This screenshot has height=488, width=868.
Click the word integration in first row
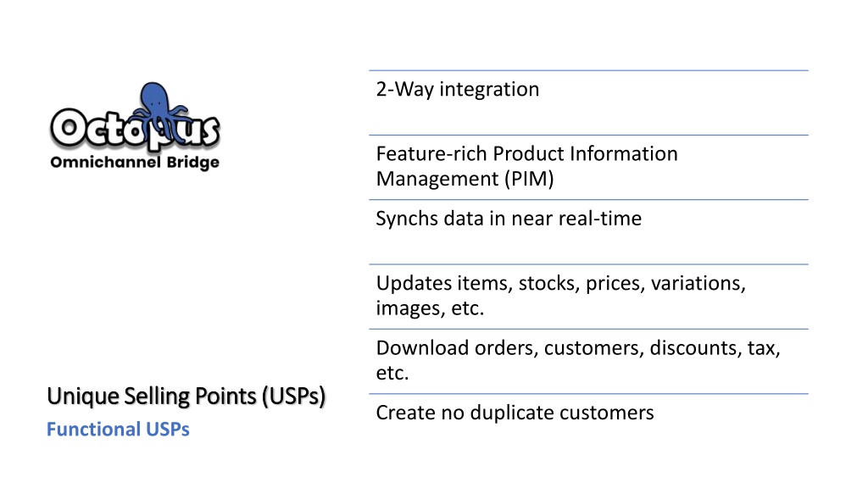pyautogui.click(x=489, y=90)
